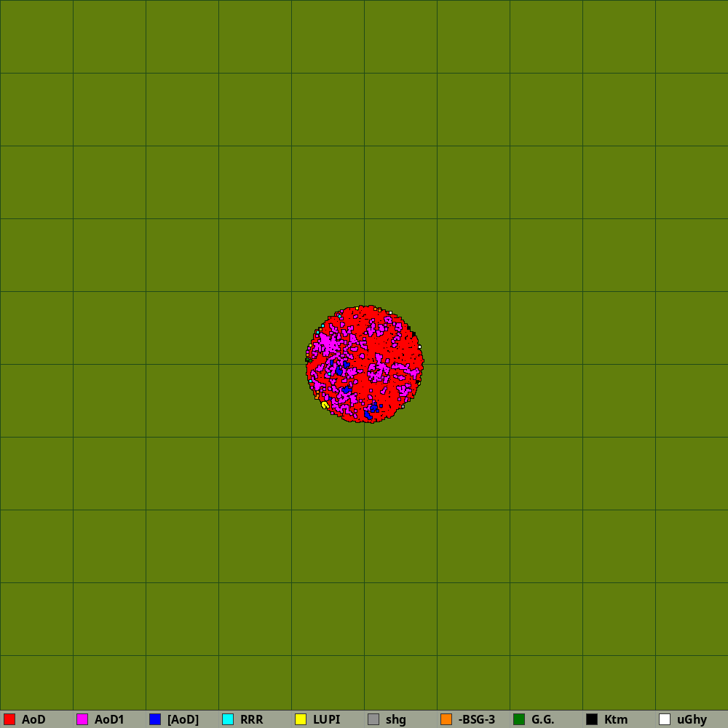Click the red AoD legend swatch
Viewport: 728px width, 728px height.
pos(9,719)
